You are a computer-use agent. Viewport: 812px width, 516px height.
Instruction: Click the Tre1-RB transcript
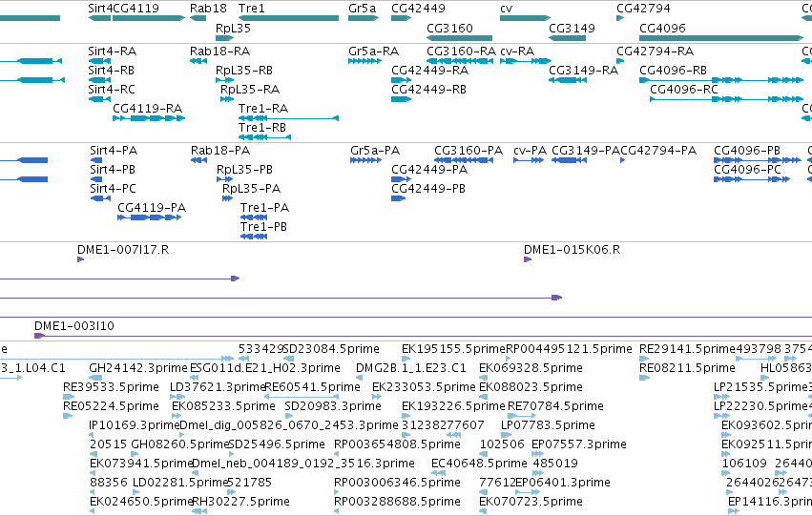(264, 137)
